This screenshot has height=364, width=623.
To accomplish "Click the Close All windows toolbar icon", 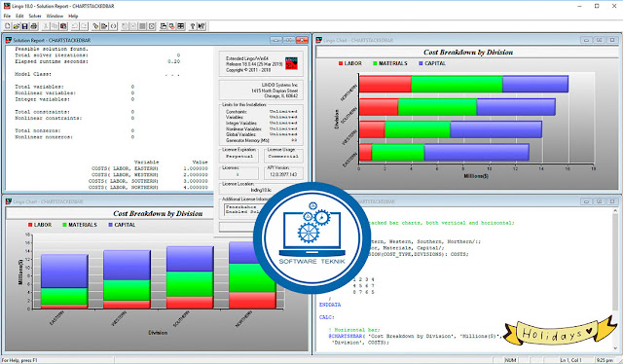I will coord(171,26).
